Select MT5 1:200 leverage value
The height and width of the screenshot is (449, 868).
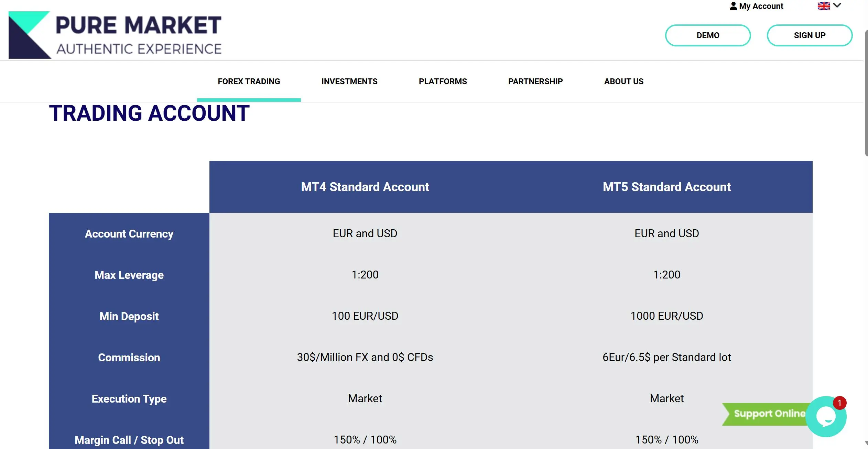(x=666, y=275)
